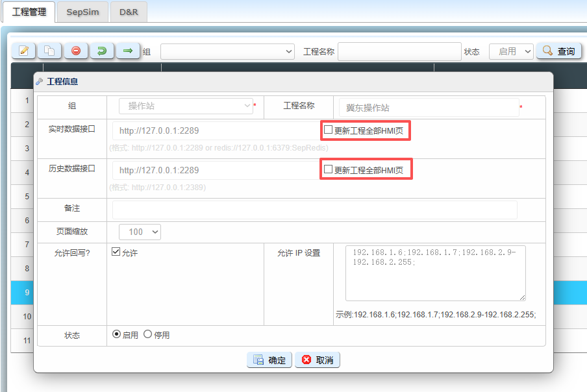The width and height of the screenshot is (587, 392).
Task: Uncheck the 允许 write-back checkbox
Action: coord(116,252)
